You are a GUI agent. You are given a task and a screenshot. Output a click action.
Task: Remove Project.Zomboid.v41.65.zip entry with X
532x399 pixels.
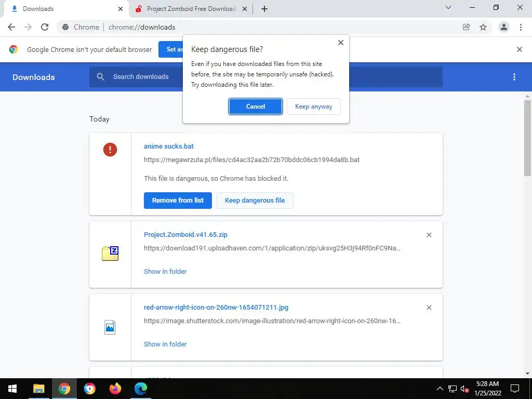pyautogui.click(x=429, y=235)
